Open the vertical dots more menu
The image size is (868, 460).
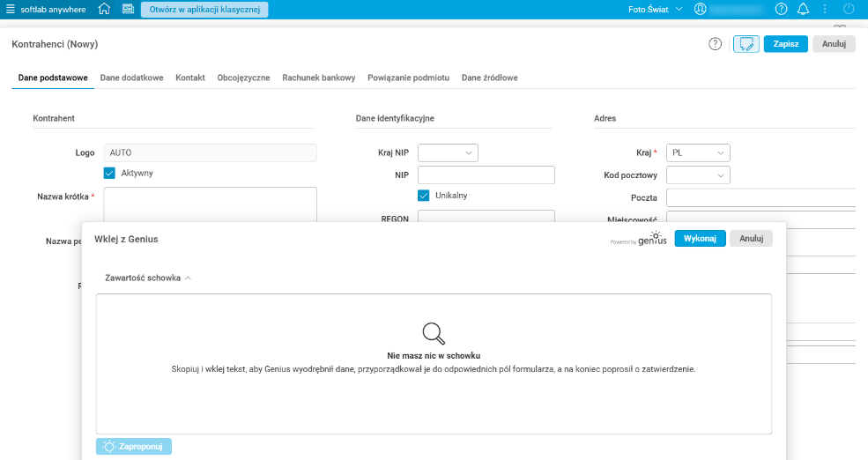825,9
